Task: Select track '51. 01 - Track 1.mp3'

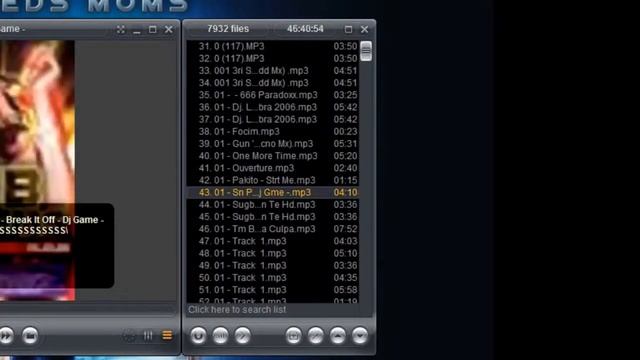Action: pyautogui.click(x=273, y=290)
